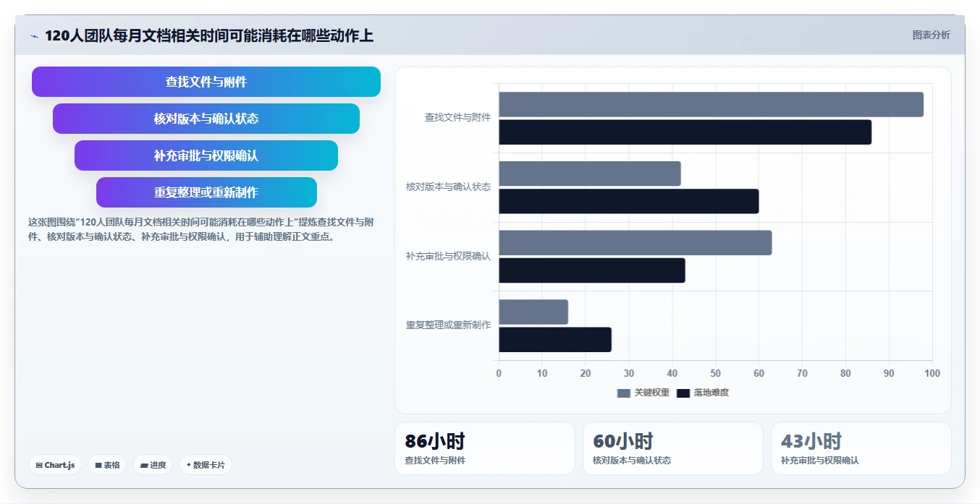Click the x-axis tick label 0

[x=499, y=373]
